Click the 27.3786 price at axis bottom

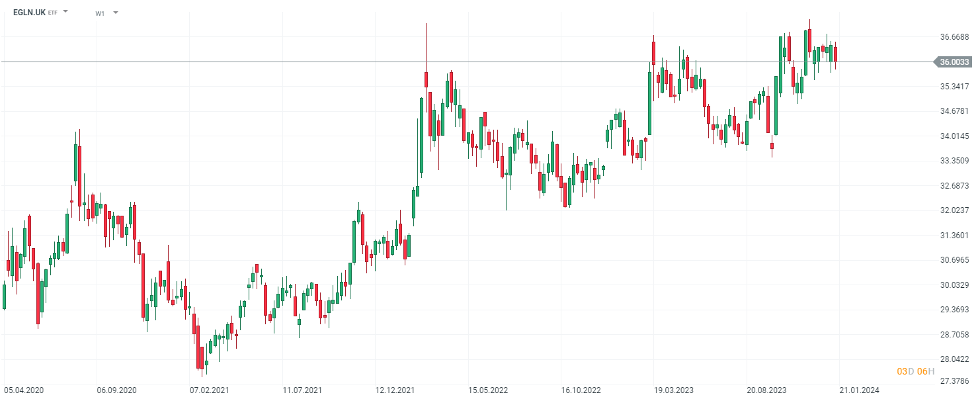(x=954, y=381)
